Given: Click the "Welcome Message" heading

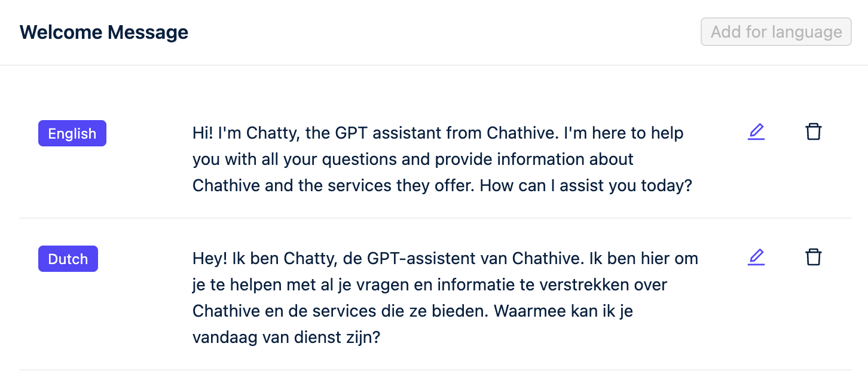Looking at the screenshot, I should (x=104, y=32).
